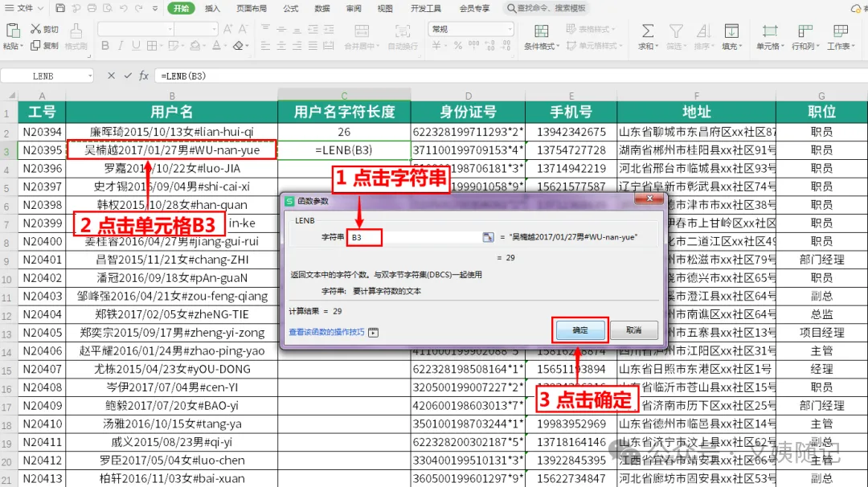Image resolution: width=868 pixels, height=487 pixels.
Task: Click the Fill (填充) icon
Action: (x=731, y=31)
